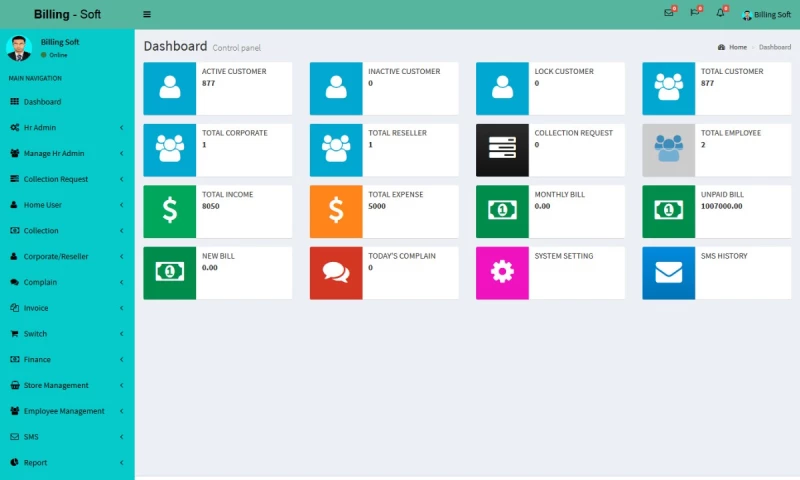
Task: Open Home User sidebar item
Action: click(x=67, y=205)
